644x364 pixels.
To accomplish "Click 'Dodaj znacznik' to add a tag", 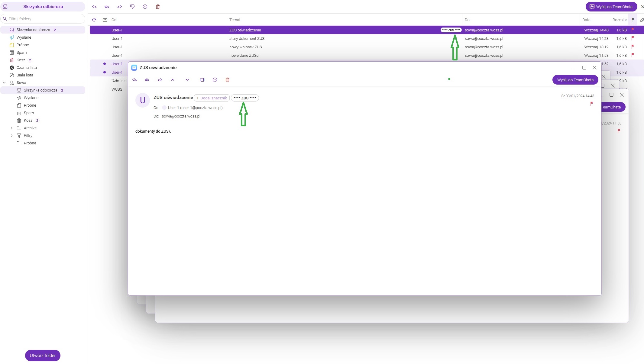I will point(212,98).
